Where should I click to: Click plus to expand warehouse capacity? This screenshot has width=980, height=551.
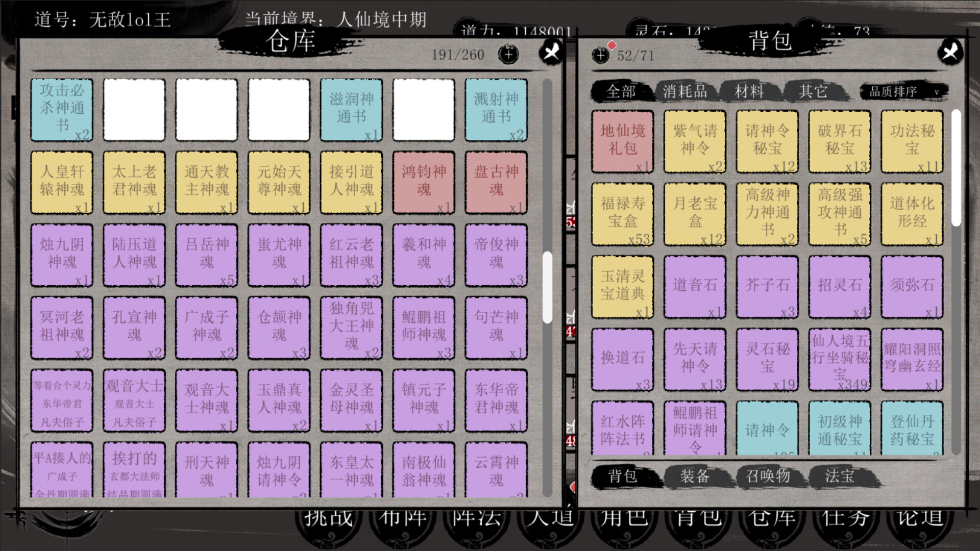pyautogui.click(x=508, y=55)
